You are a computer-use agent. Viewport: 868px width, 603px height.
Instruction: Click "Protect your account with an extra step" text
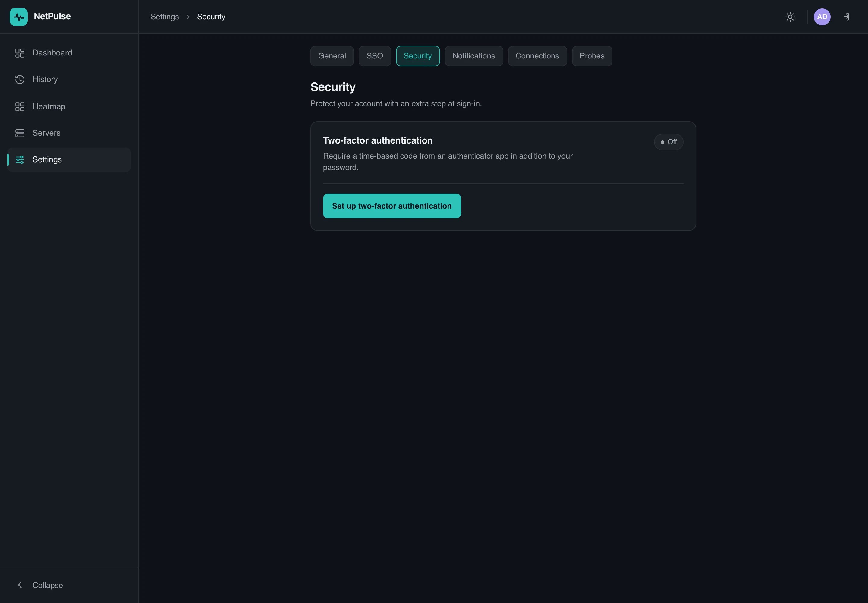[x=396, y=103]
